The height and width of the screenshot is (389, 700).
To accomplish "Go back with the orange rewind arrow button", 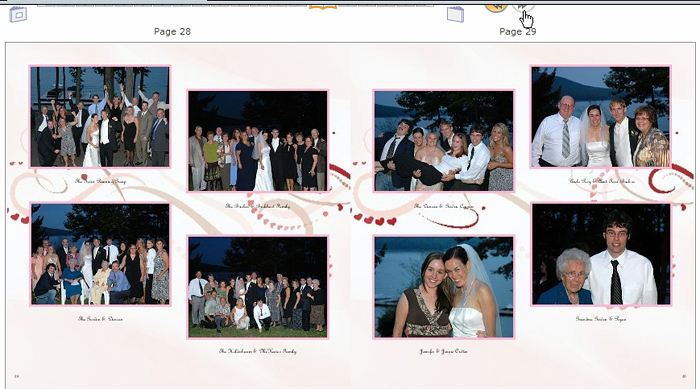I will [x=496, y=6].
